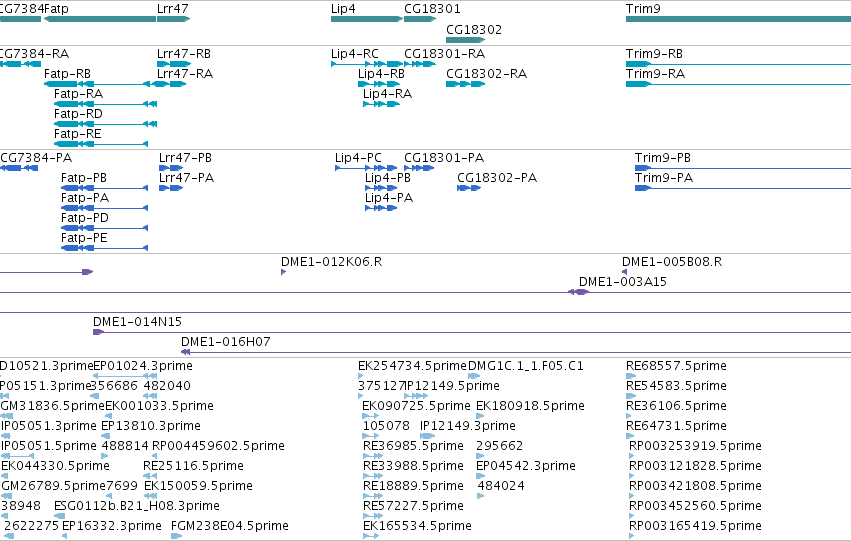The width and height of the screenshot is (851, 541).
Task: Select clone DME1-016H07
Action: pyautogui.click(x=516, y=352)
